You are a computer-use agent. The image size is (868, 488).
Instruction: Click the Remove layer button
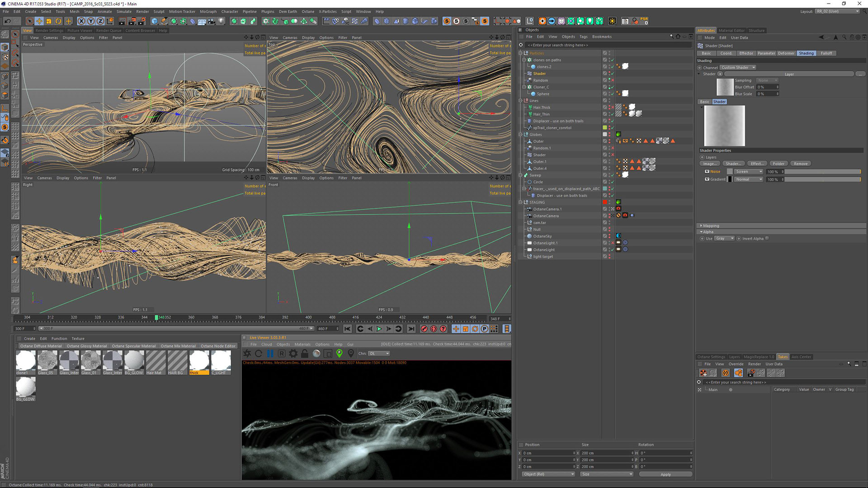pyautogui.click(x=801, y=164)
